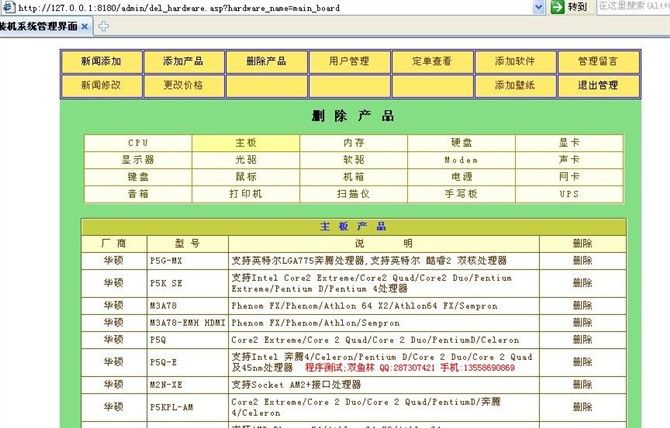Select the CPU category
Viewport: 670px width, 428px height.
click(x=138, y=143)
